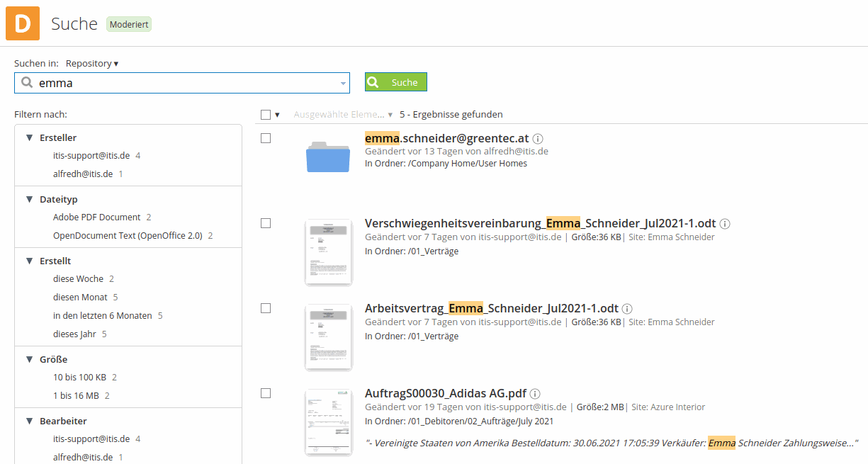Image resolution: width=868 pixels, height=464 pixels.
Task: Filter by Bearbeiter alfredh@itis.de
Action: [x=83, y=458]
